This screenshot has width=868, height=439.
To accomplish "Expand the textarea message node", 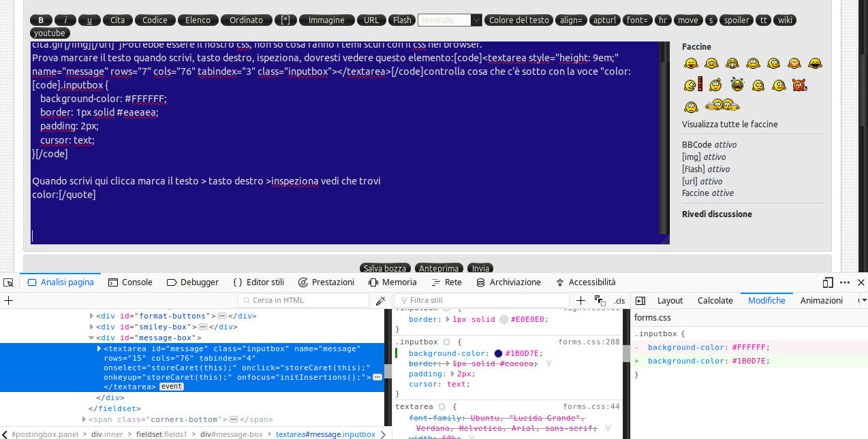I will click(x=99, y=348).
